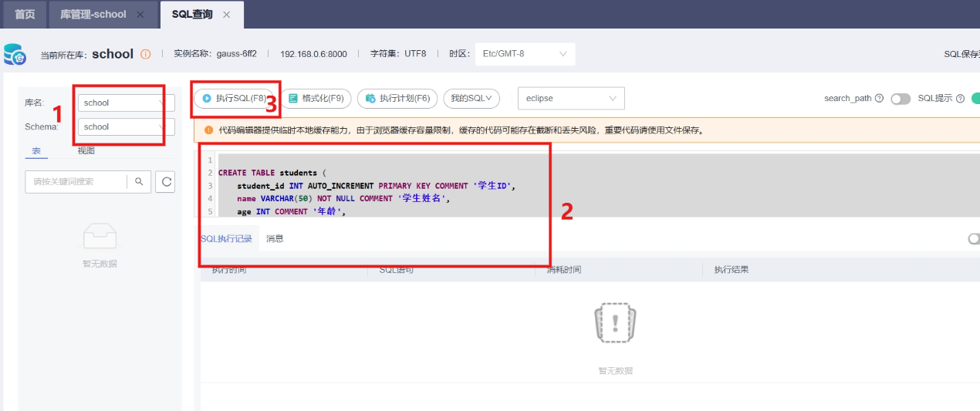
Task: Click the SQL保存 option at top right
Action: [x=961, y=54]
